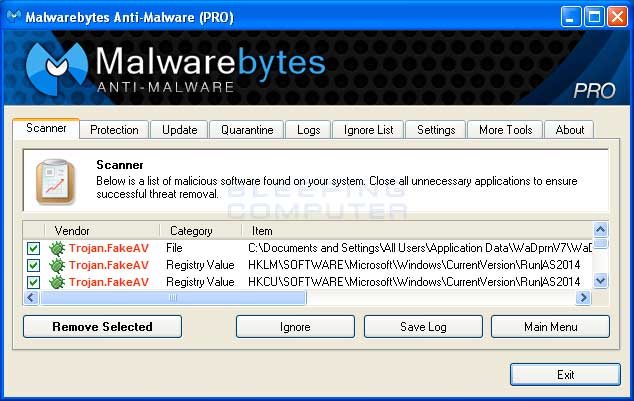The width and height of the screenshot is (634, 401).
Task: Click the horizontal scroll left arrow
Action: (x=31, y=298)
